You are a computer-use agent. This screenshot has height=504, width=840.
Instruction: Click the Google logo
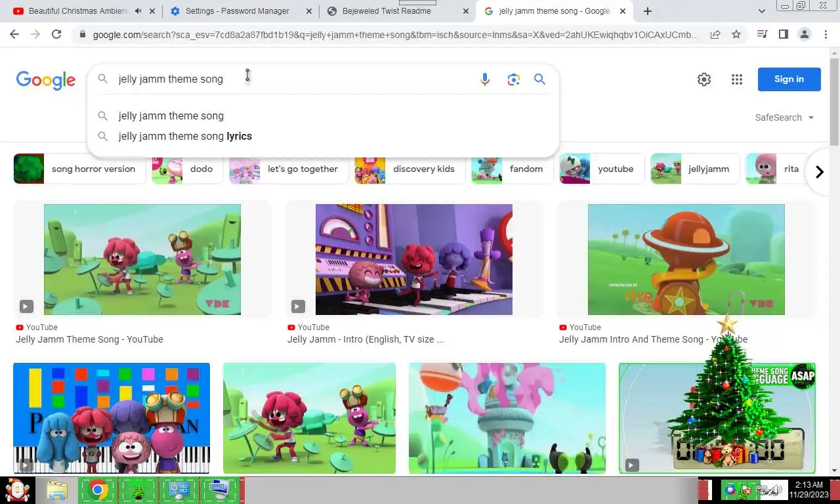[x=46, y=80]
